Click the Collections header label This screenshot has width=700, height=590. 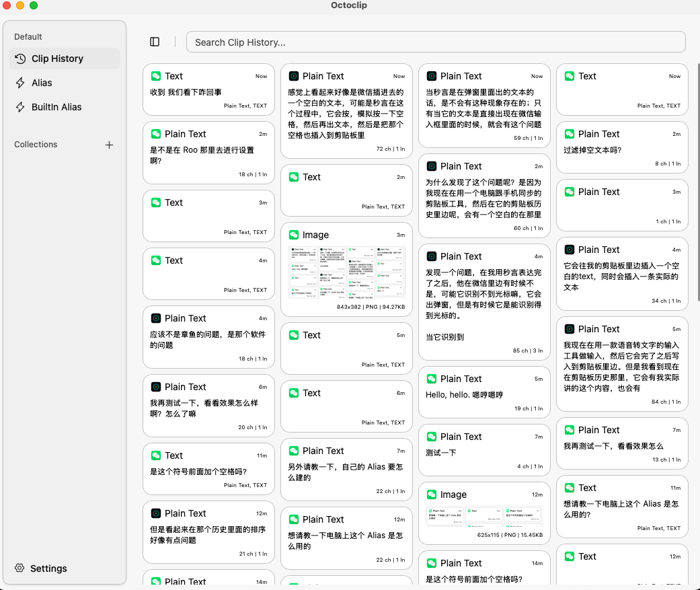pyautogui.click(x=36, y=145)
